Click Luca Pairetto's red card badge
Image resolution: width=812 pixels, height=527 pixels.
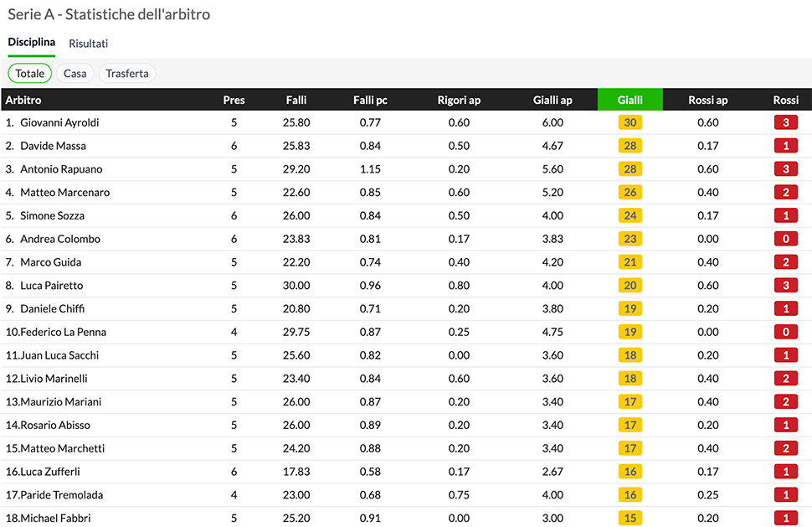[x=785, y=286]
